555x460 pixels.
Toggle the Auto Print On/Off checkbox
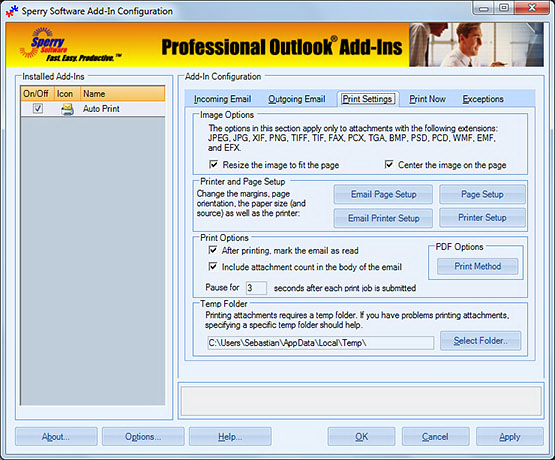click(x=38, y=108)
